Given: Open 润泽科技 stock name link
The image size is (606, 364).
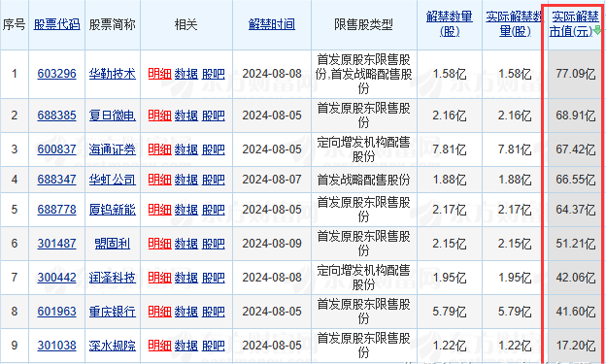Looking at the screenshot, I should coord(113,278).
